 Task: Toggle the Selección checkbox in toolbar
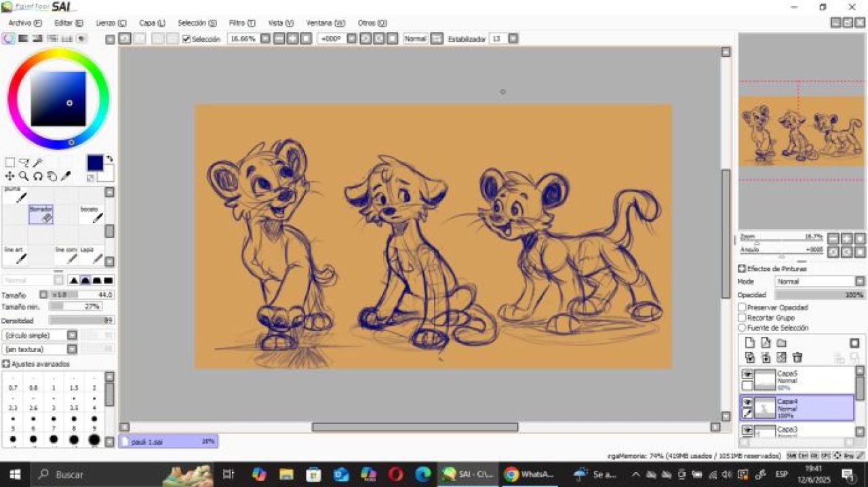coord(186,39)
